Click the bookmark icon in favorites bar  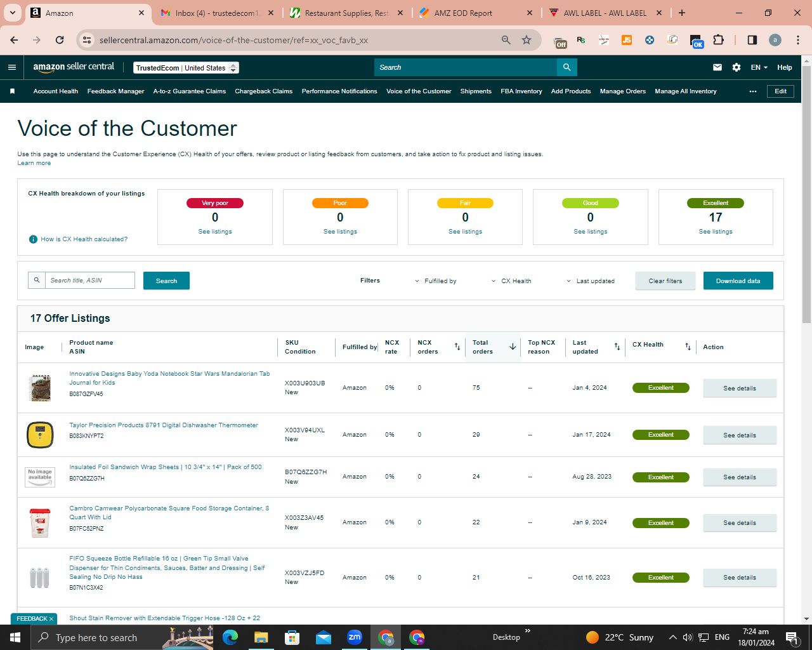(x=12, y=91)
